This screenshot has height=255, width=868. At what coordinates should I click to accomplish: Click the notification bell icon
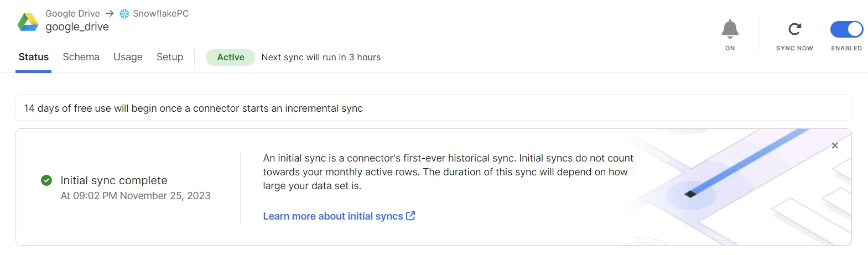pyautogui.click(x=730, y=29)
